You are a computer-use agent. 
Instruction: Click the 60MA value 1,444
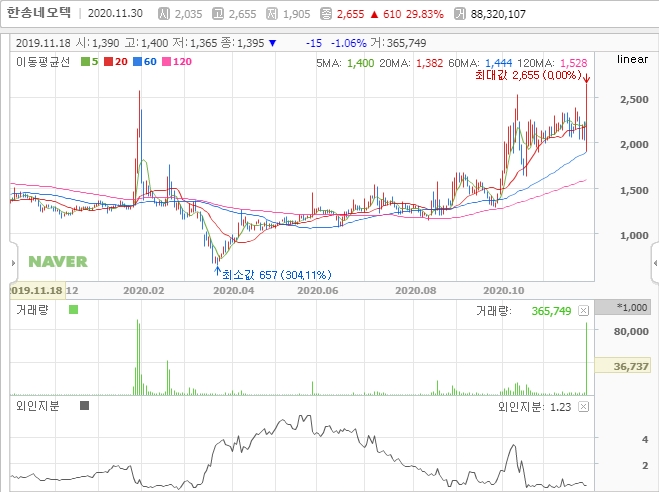498,63
